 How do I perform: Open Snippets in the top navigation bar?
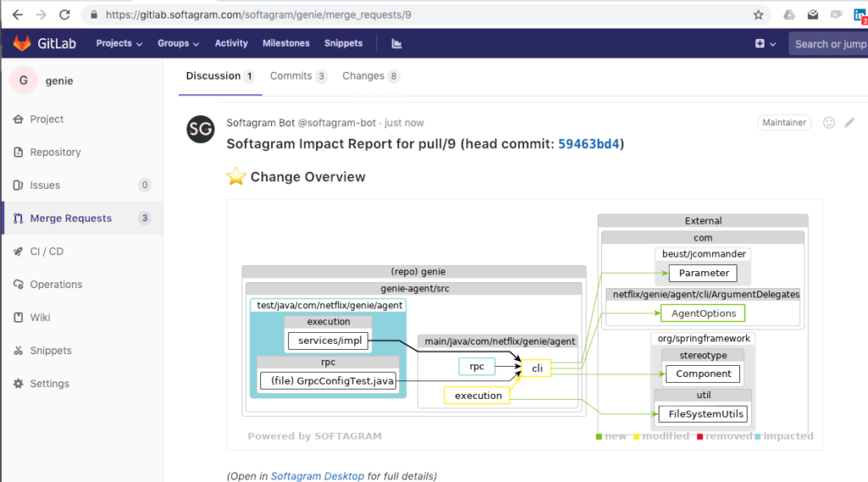pos(343,43)
